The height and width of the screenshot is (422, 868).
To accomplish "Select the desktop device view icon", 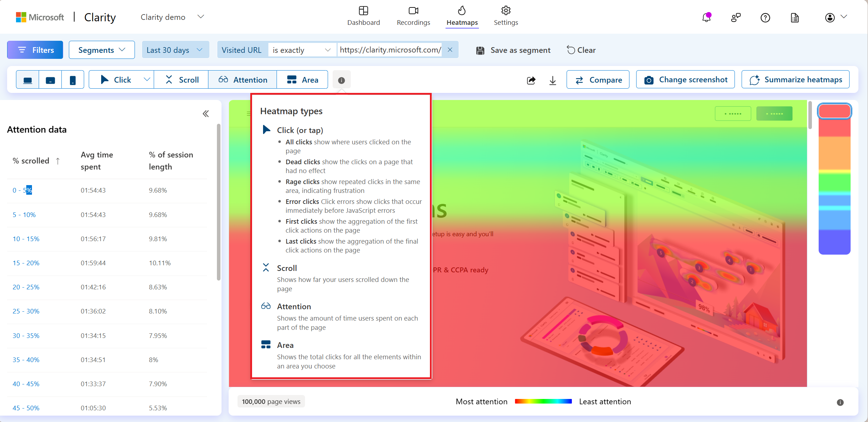I will click(x=28, y=80).
